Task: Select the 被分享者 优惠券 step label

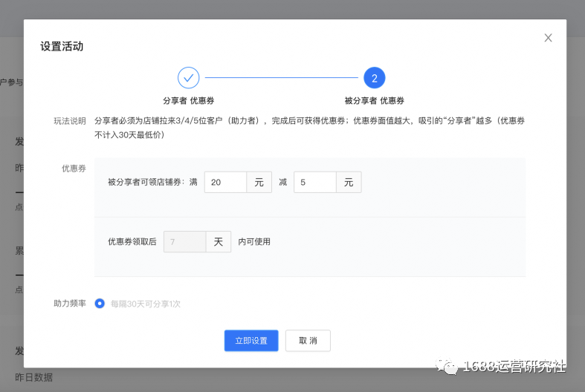Action: 374,101
